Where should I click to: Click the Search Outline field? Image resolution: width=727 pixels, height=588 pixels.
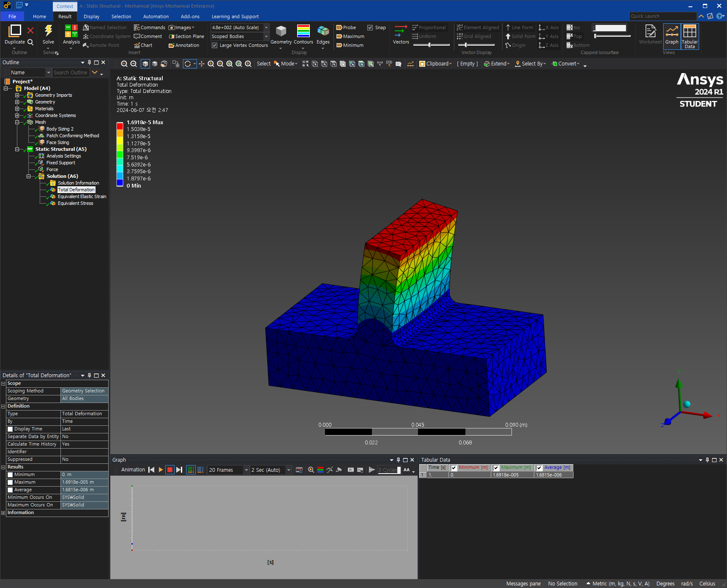click(71, 73)
